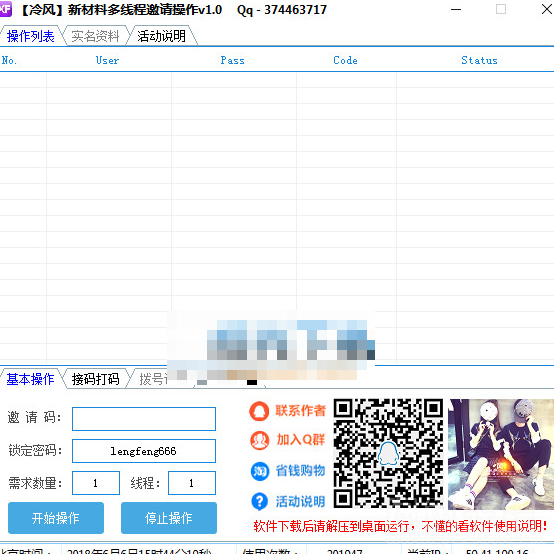Image resolution: width=554 pixels, height=554 pixels.
Task: Select the 基本操作 tab
Action: coord(30,379)
